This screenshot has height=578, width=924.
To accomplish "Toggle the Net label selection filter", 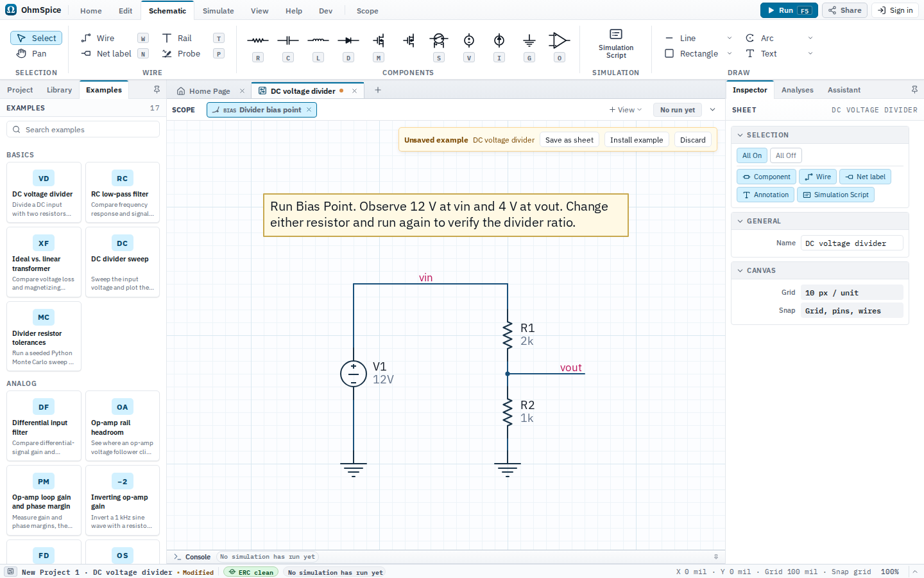I will pyautogui.click(x=865, y=177).
